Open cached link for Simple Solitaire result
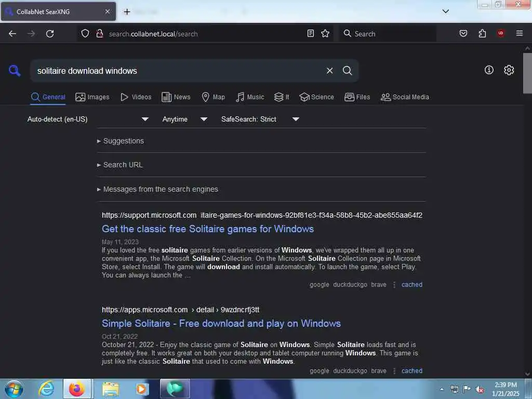The image size is (532, 399). [412, 371]
